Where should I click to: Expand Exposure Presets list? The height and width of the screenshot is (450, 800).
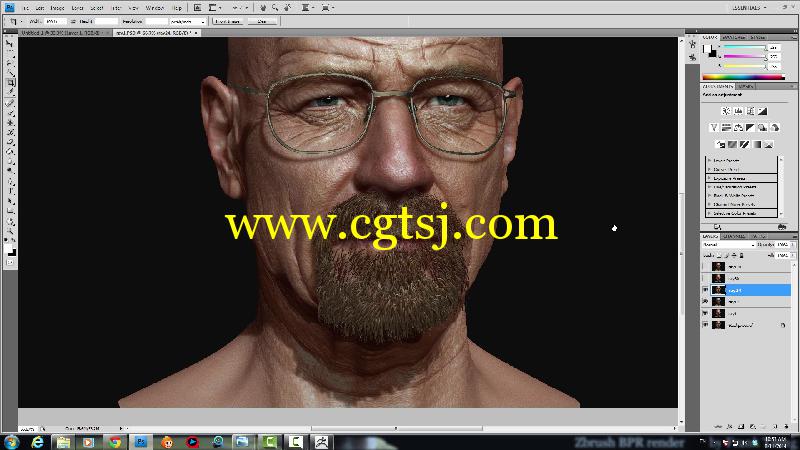(x=709, y=179)
